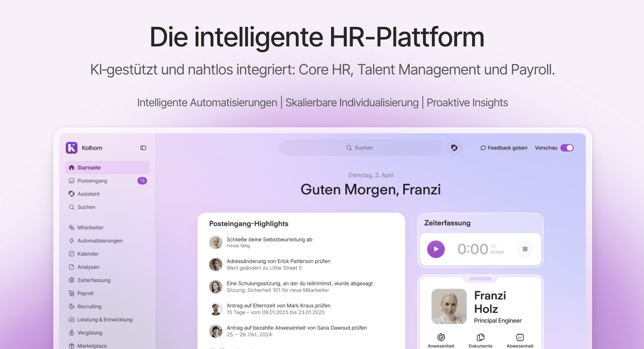This screenshot has height=349, width=644.
Task: Click the 'Franzi Holz' name on card
Action: click(490, 302)
